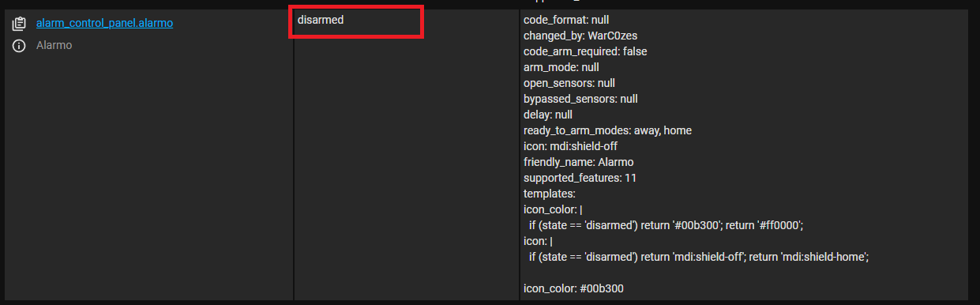Select the final icon_color: #00b300 attribute
The image size is (980, 305).
point(573,288)
